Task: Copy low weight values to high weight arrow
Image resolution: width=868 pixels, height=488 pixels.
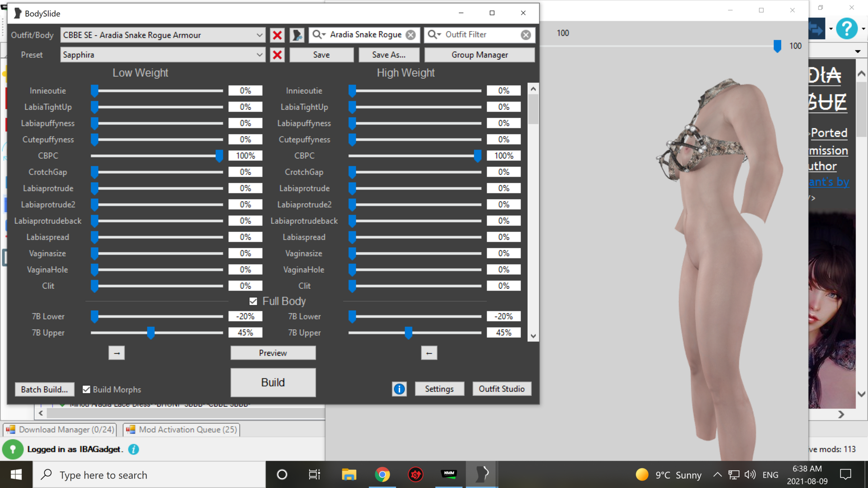Action: (117, 353)
